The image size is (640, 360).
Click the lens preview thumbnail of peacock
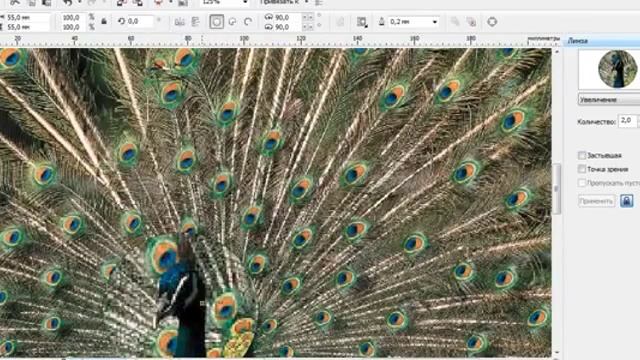(617, 69)
